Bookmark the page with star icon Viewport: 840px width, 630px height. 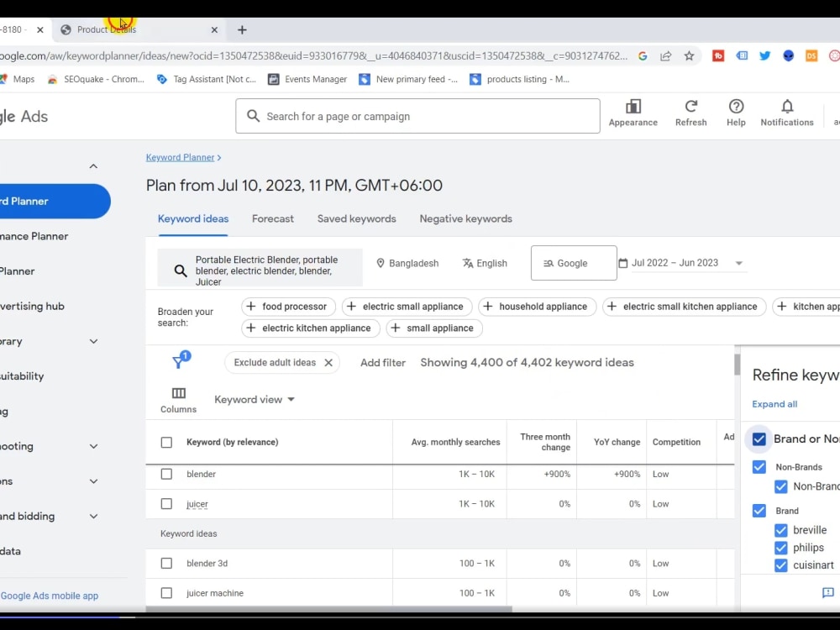point(689,55)
